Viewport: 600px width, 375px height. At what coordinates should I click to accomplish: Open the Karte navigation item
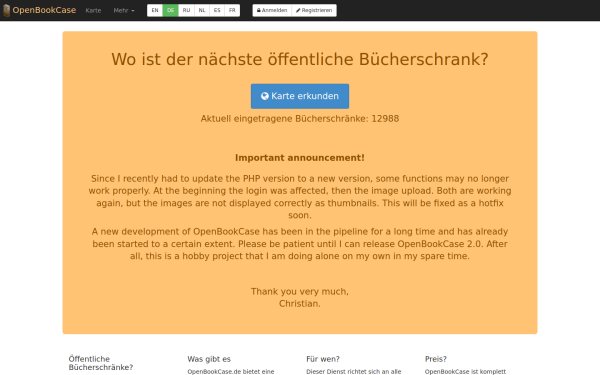click(x=93, y=11)
